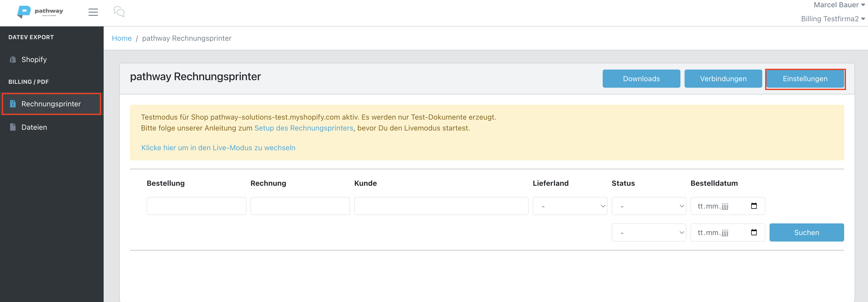Image resolution: width=868 pixels, height=302 pixels.
Task: Click pathway Rechnungsprinter breadcrumb text
Action: [187, 38]
